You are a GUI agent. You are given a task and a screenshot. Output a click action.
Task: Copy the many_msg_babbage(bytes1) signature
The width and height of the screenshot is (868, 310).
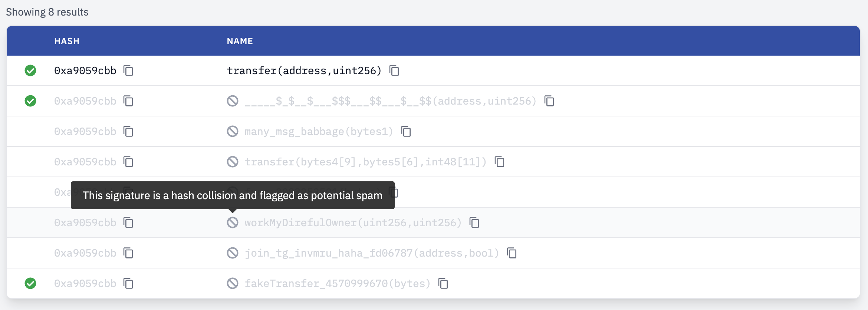pyautogui.click(x=407, y=131)
